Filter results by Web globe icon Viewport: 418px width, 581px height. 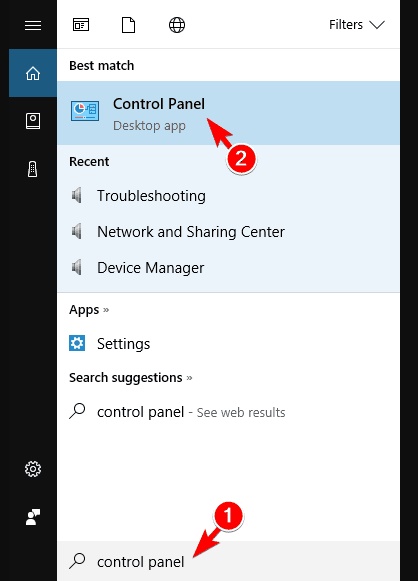point(177,25)
